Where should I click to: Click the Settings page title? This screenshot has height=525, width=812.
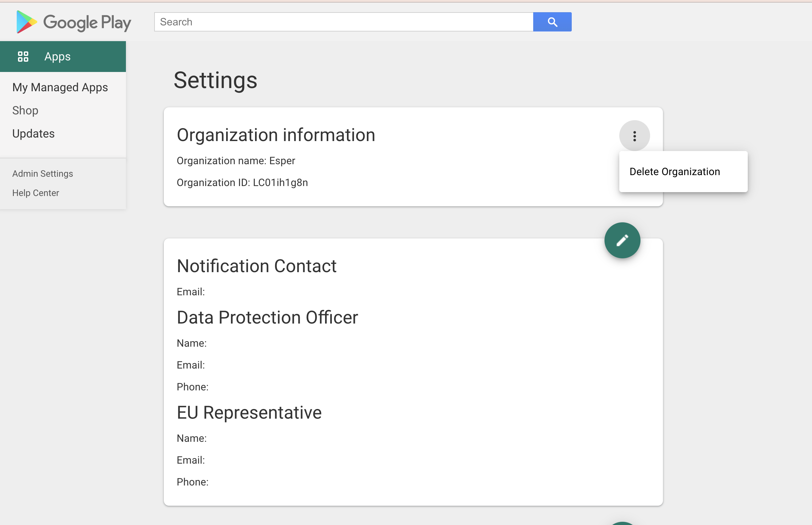pyautogui.click(x=215, y=80)
